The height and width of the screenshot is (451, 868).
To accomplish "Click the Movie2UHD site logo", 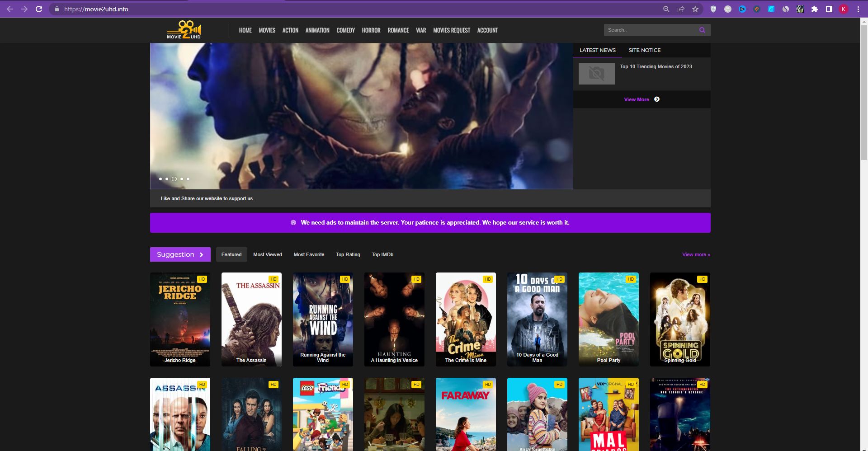I will point(184,30).
